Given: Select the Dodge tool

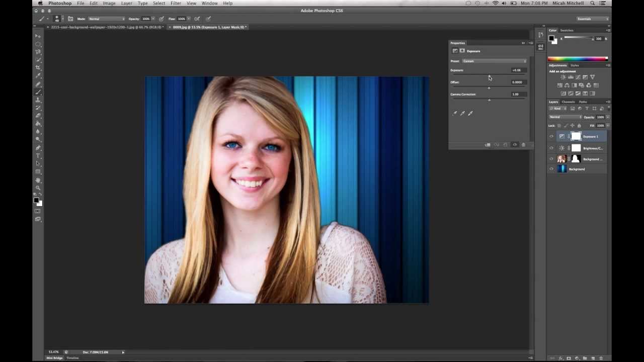Looking at the screenshot, I should (38, 140).
